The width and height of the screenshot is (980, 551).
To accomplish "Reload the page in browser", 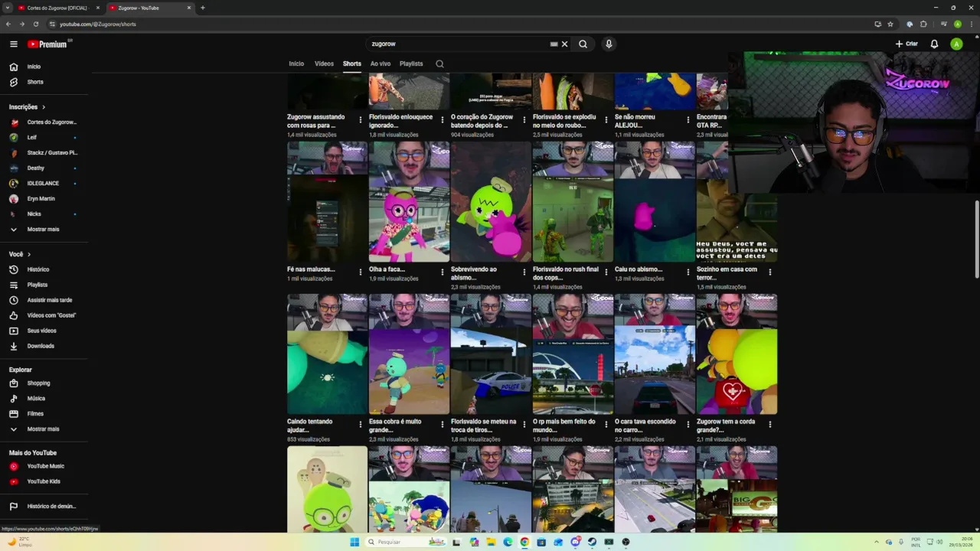I will (x=35, y=24).
